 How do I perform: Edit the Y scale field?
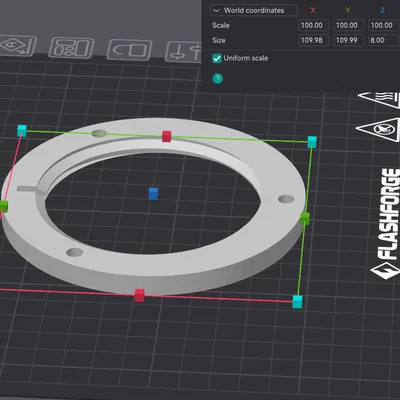347,25
